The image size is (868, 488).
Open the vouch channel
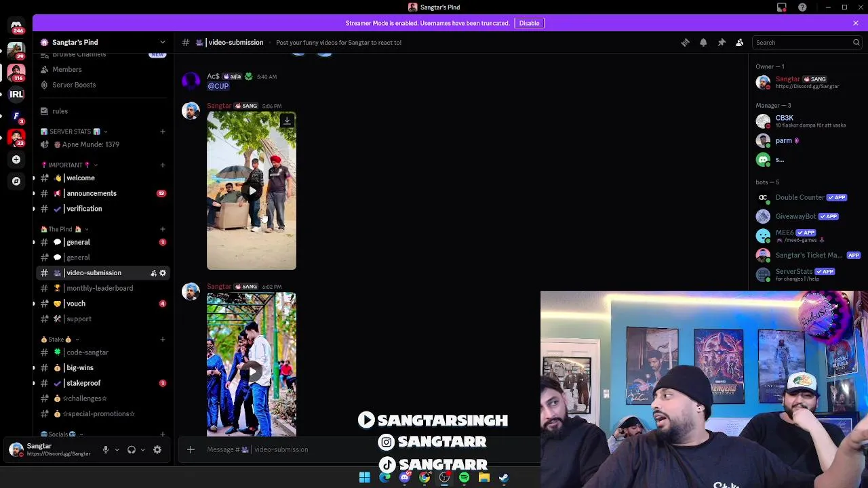(102, 304)
